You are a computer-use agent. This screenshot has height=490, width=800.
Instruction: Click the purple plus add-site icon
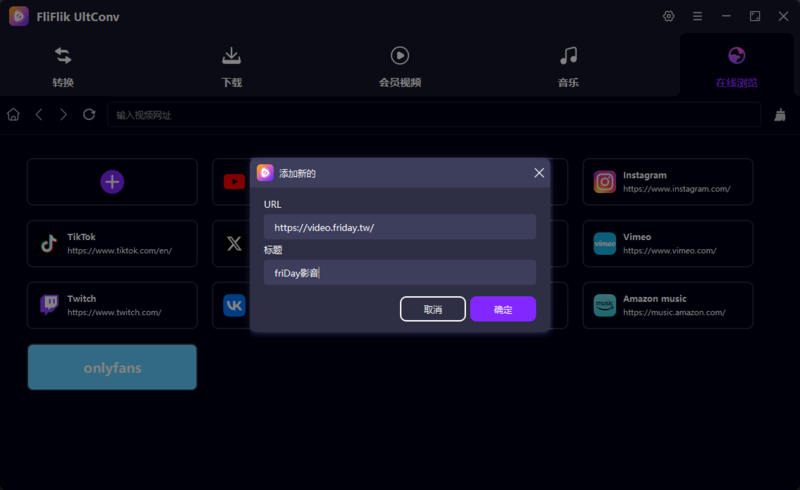[x=112, y=181]
